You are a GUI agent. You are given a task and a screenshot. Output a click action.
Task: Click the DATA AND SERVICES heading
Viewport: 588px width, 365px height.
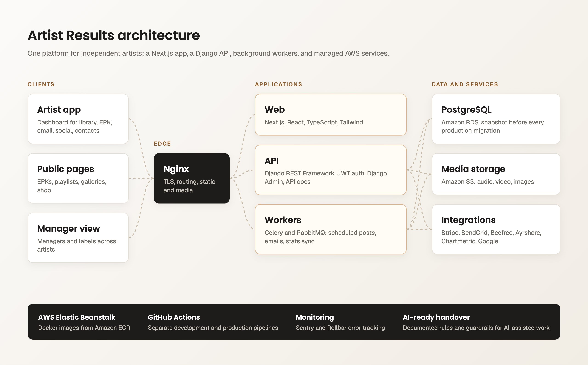pos(465,84)
